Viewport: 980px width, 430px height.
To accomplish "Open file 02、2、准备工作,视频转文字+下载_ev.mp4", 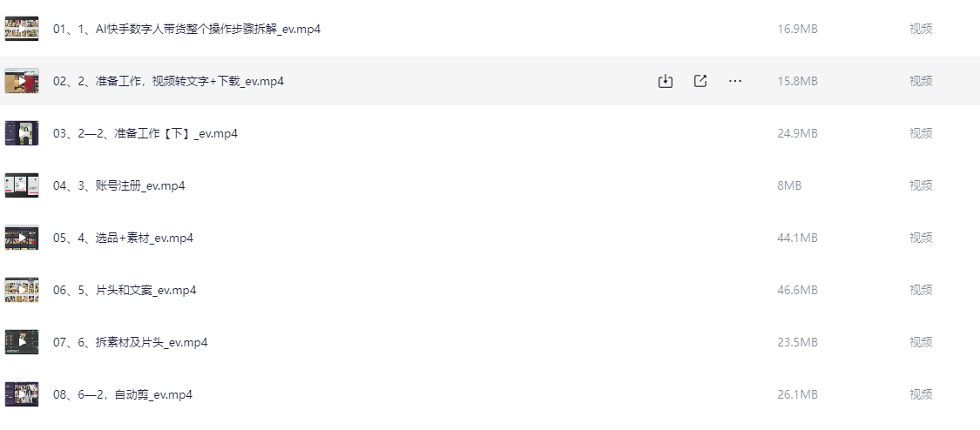I will pos(169,81).
